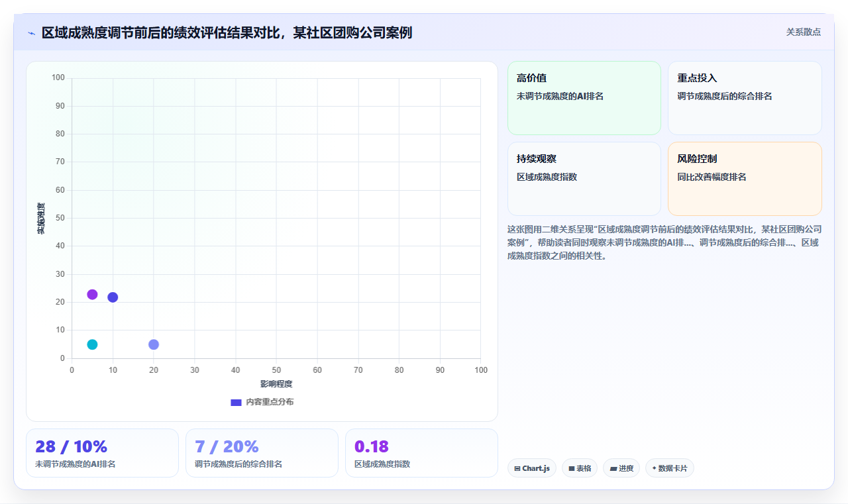The width and height of the screenshot is (848, 504).
Task: Select the 进度 tag chip
Action: 621,468
